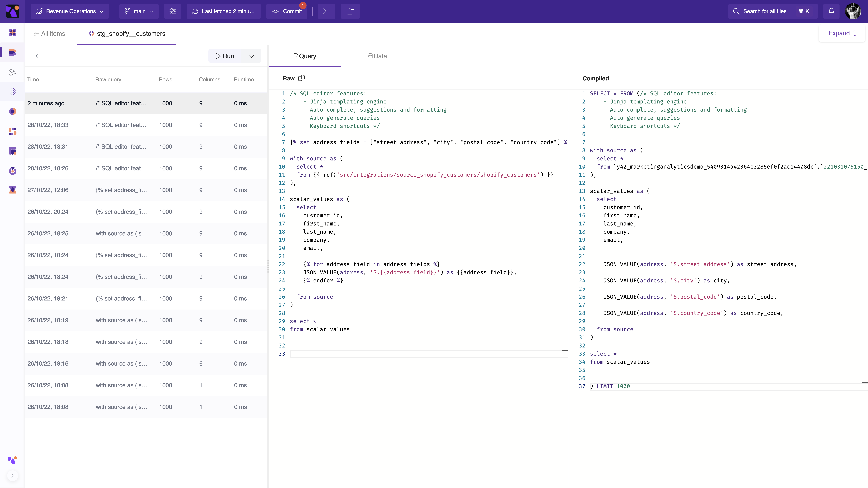
Task: Open the main branch dropdown
Action: click(x=139, y=11)
